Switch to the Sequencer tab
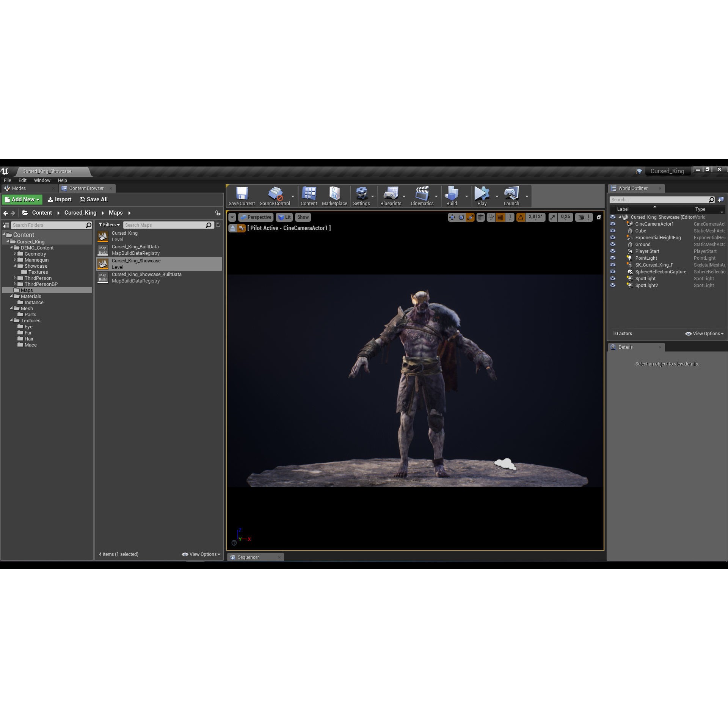Screen dimensions: 728x728 (x=248, y=557)
